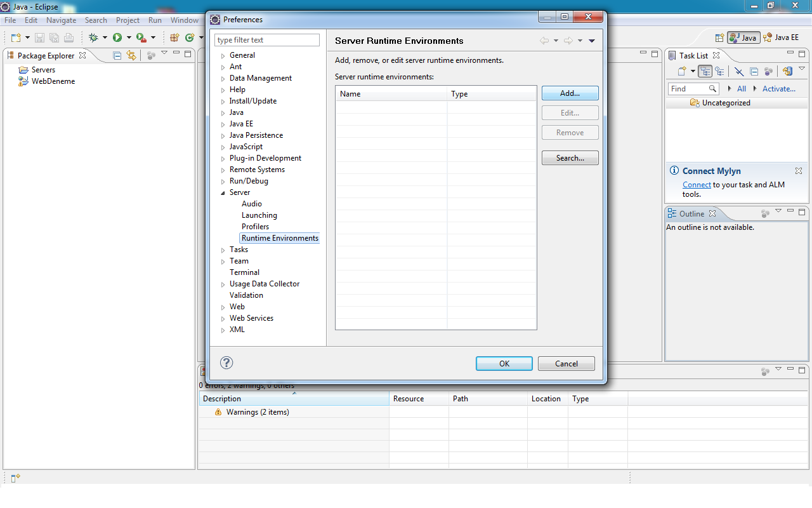812x508 pixels.
Task: Click Cancel in Preferences dialog
Action: 566,364
